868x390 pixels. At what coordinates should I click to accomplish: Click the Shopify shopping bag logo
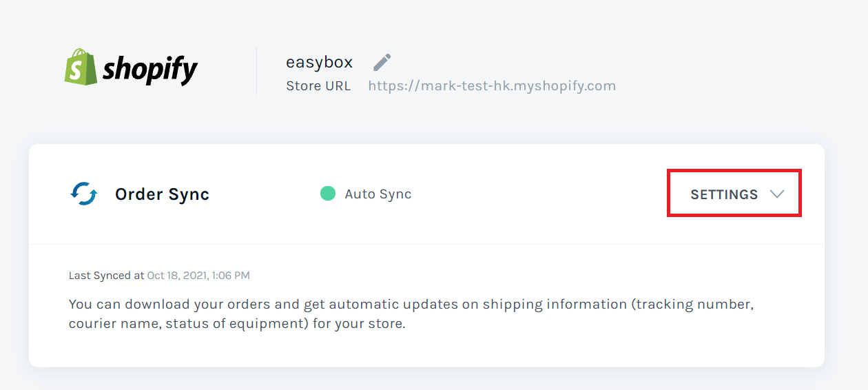[x=80, y=68]
